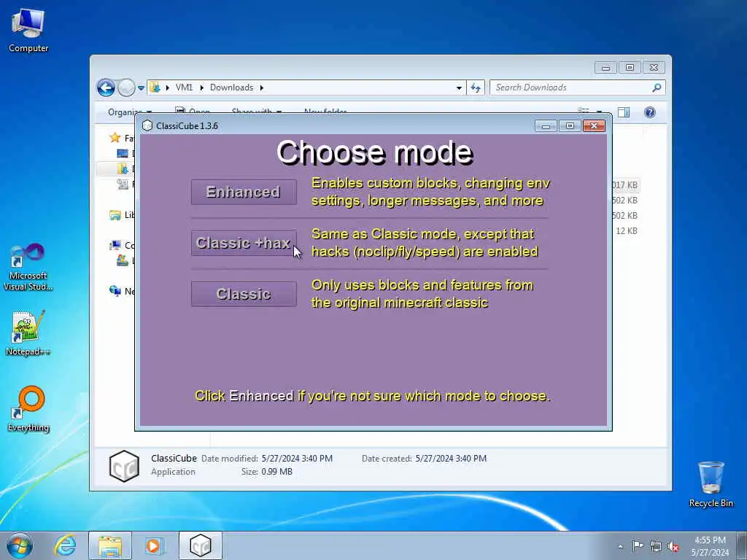
Task: Open Windows Media Player from taskbar
Action: click(x=154, y=545)
